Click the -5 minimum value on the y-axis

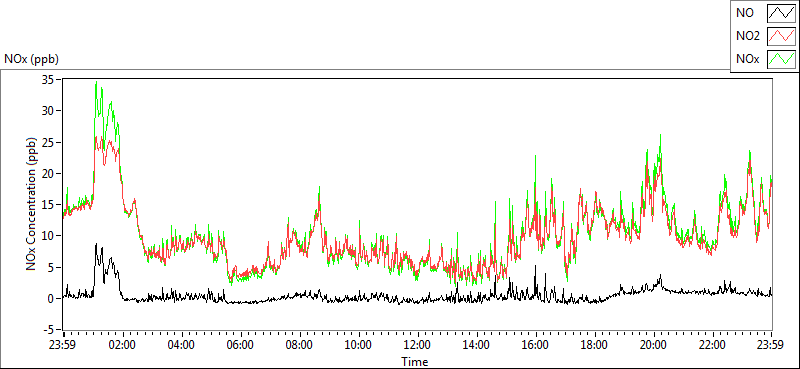pos(49,330)
